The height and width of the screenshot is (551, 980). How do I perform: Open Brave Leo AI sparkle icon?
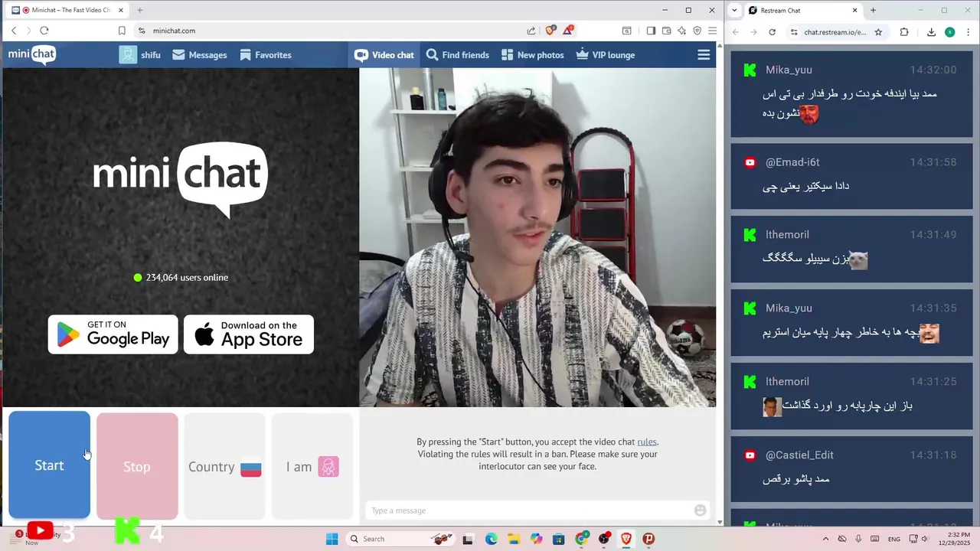681,31
